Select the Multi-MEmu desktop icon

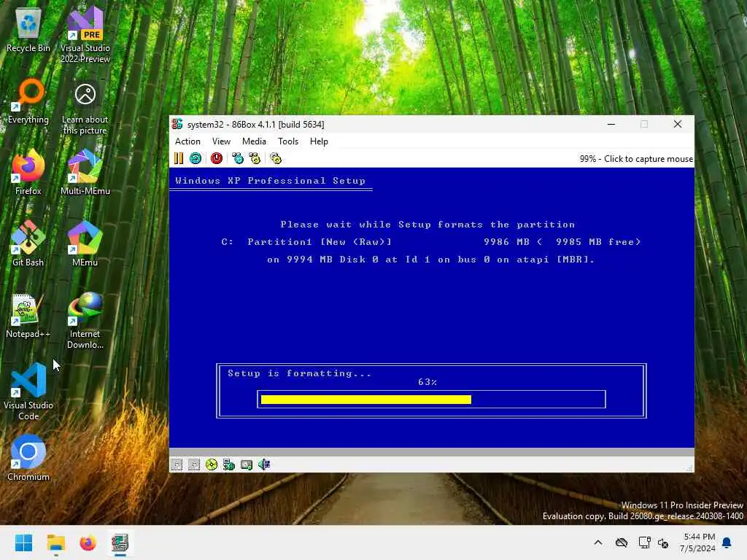pos(85,172)
